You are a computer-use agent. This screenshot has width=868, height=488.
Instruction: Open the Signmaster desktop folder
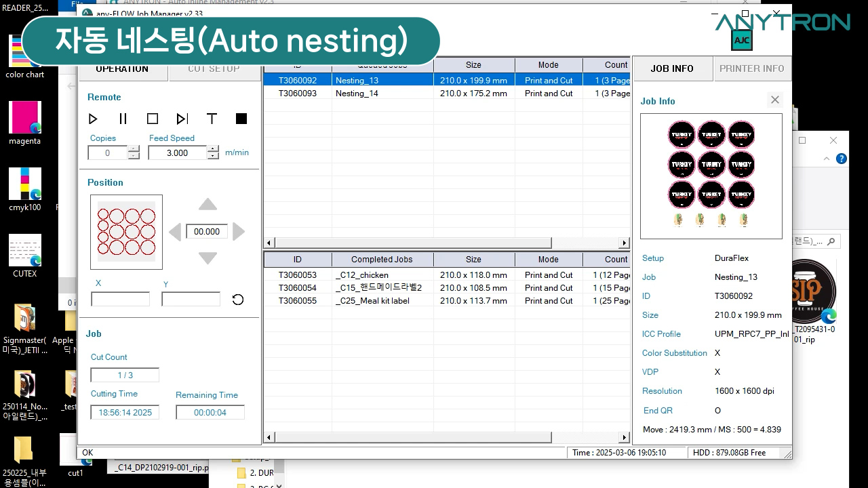coord(25,329)
